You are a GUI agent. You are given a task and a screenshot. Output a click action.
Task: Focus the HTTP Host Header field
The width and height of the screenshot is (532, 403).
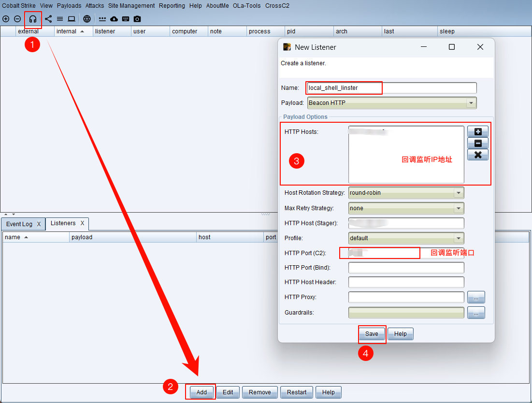[406, 282]
